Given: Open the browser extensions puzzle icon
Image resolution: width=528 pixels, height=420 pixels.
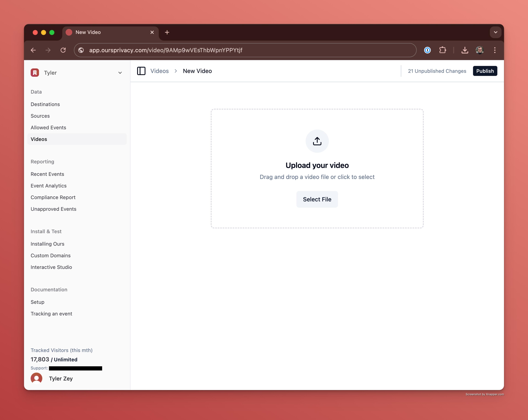Looking at the screenshot, I should click(442, 50).
